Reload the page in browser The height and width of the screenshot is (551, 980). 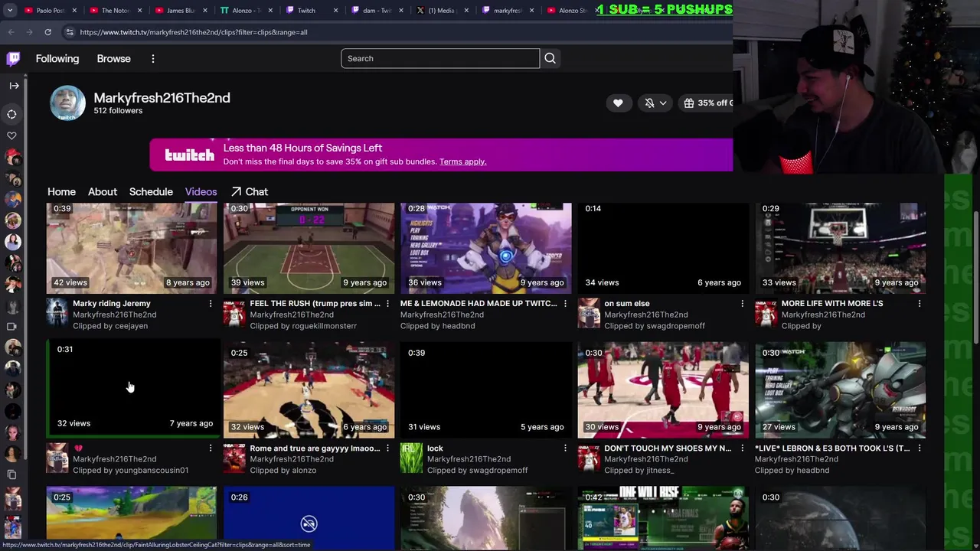(x=47, y=32)
